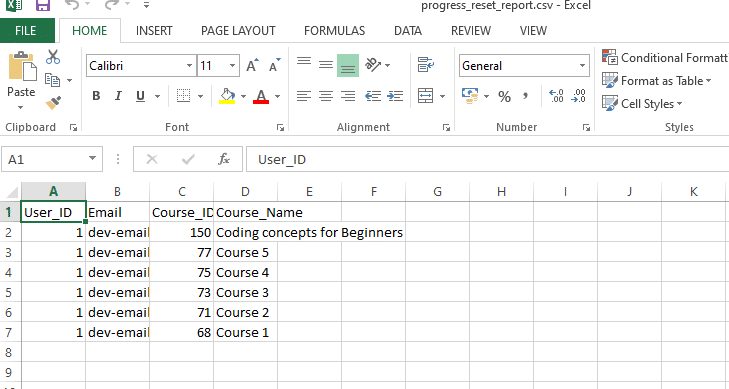Align text left
The width and height of the screenshot is (729, 389).
point(304,96)
